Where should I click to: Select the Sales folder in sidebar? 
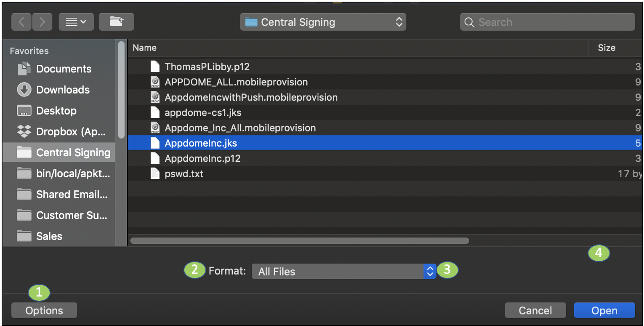click(x=49, y=236)
